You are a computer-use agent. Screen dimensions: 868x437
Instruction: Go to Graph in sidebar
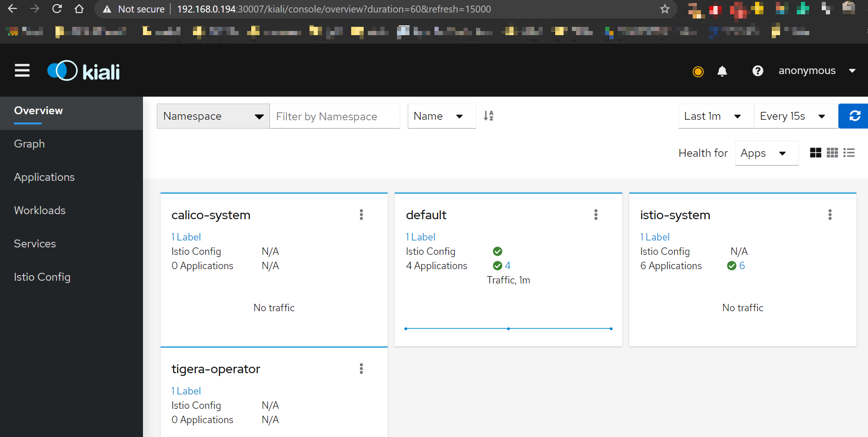coord(71,144)
